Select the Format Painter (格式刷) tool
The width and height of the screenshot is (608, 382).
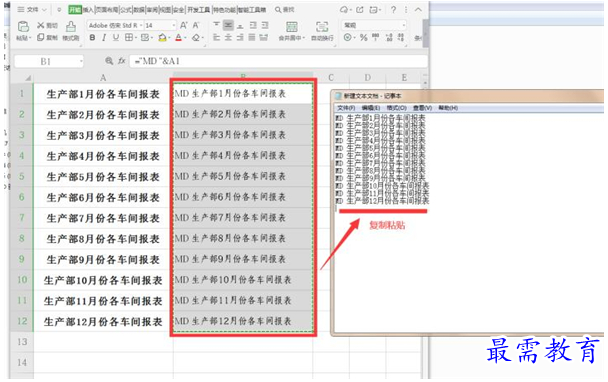click(x=71, y=31)
